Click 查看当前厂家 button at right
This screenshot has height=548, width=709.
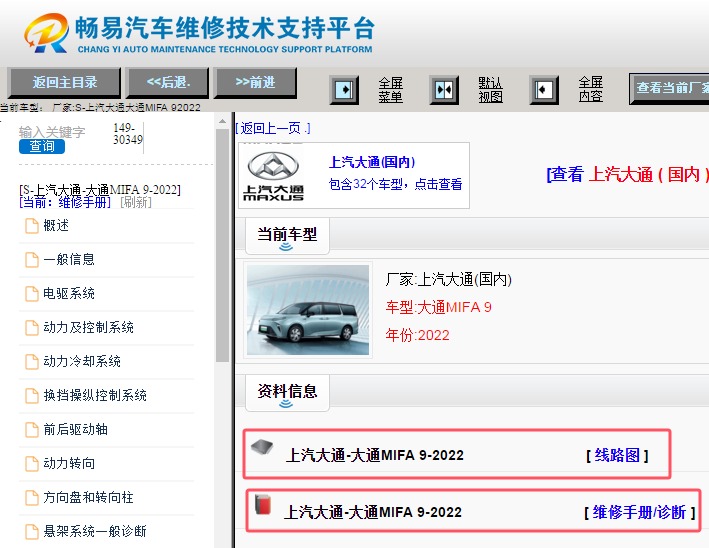pyautogui.click(x=669, y=88)
